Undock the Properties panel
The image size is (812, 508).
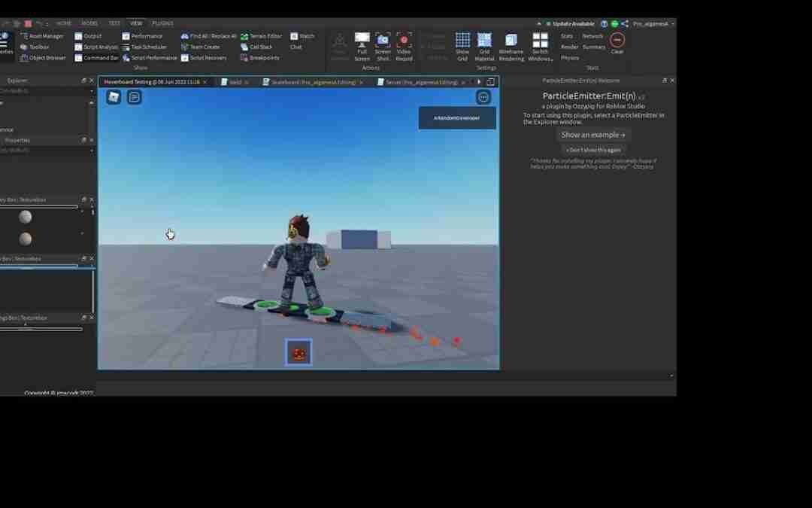[83, 141]
